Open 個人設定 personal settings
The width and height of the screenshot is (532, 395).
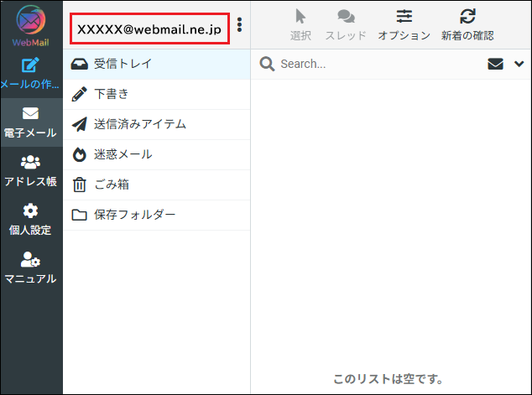(x=31, y=220)
